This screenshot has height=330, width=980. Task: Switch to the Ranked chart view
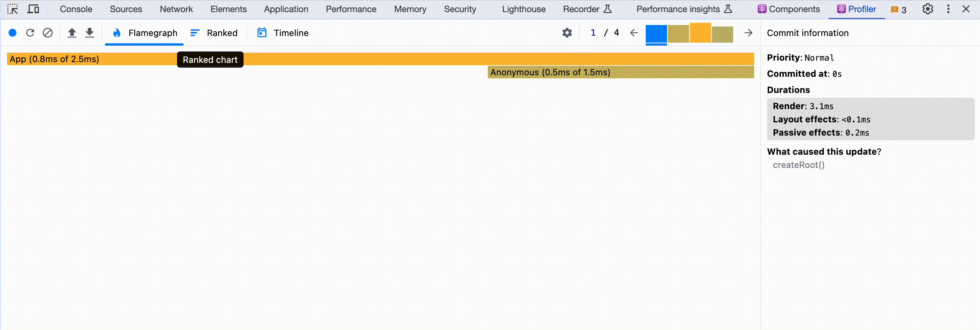pyautogui.click(x=214, y=33)
